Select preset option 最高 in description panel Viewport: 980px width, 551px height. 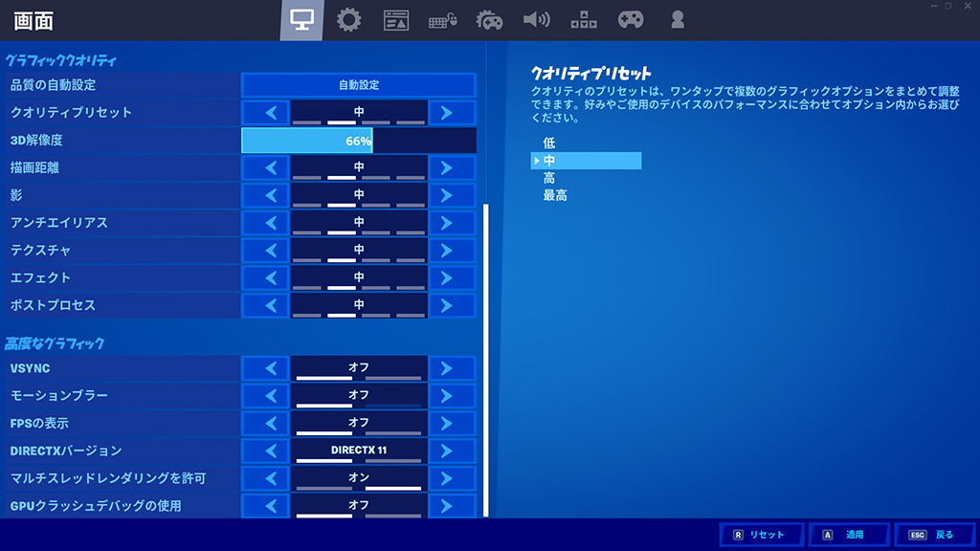(x=555, y=195)
